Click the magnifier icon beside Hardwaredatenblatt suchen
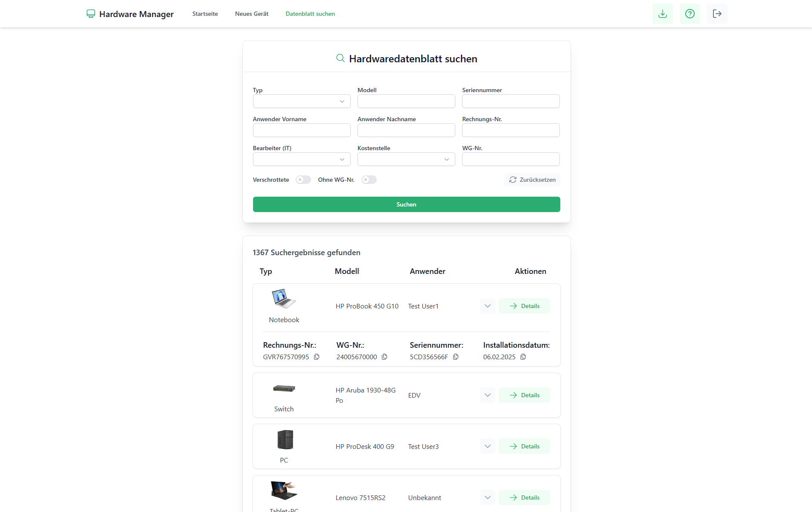 340,58
